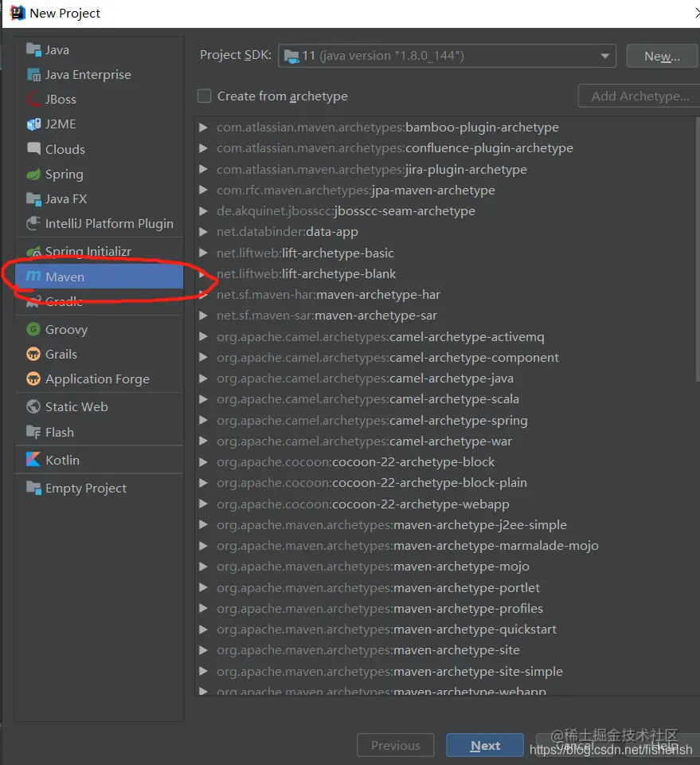Click the IntelliJ logo in title bar
Viewport: 700px width, 765px height.
18,13
